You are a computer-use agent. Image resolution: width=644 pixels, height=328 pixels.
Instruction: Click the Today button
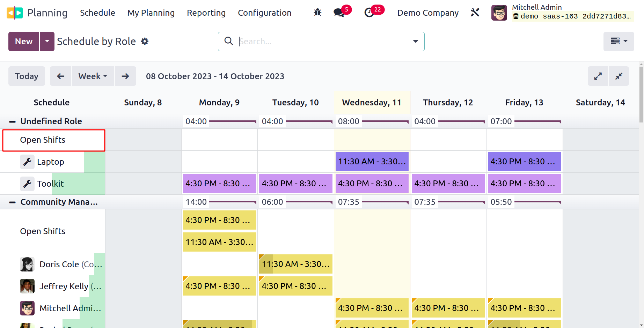[27, 76]
